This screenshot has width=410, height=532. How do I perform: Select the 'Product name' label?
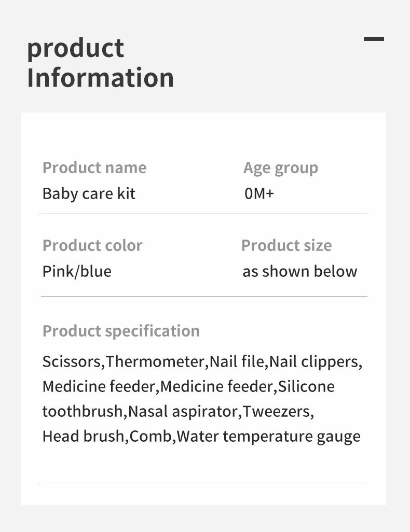point(94,167)
